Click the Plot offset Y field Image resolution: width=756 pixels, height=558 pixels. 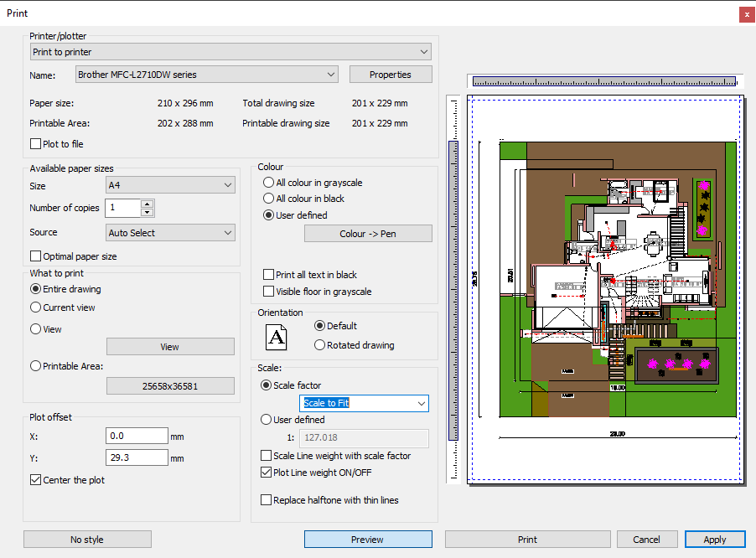(x=137, y=457)
